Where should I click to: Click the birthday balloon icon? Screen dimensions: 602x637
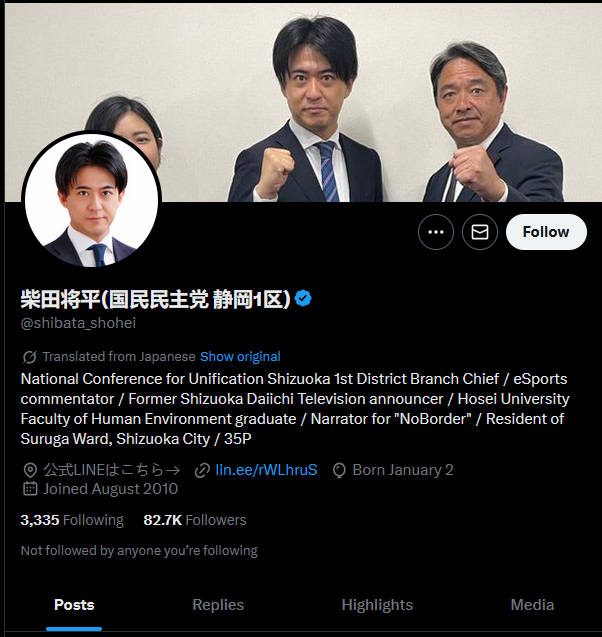[339, 470]
